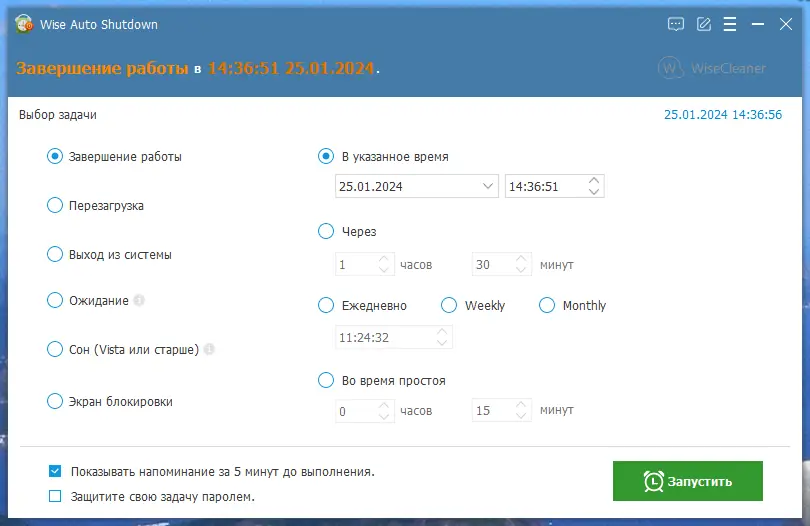Click the info icon beside Сон (Vista или старше)
Image resolution: width=810 pixels, height=526 pixels.
click(209, 349)
